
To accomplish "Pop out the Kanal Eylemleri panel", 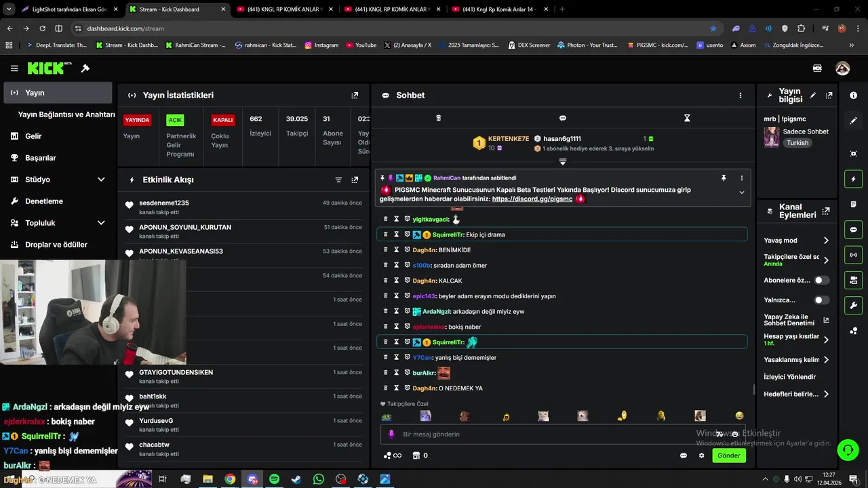I will coord(825,211).
